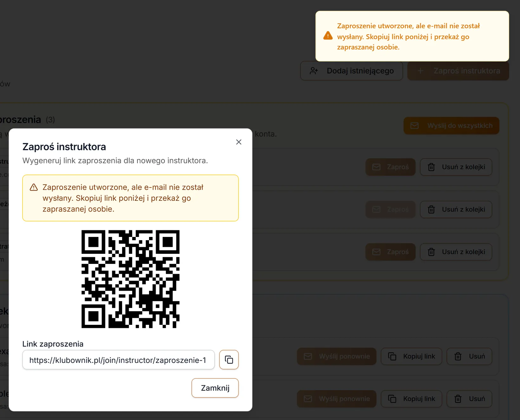The width and height of the screenshot is (520, 420).
Task: Click the first Usuń trash button
Action: pos(469,356)
